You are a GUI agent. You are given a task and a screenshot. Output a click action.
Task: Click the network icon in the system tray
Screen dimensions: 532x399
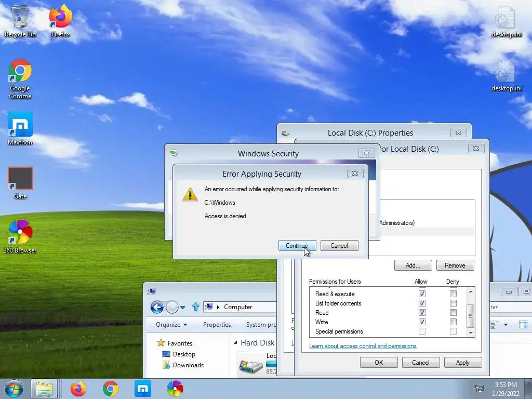point(480,389)
